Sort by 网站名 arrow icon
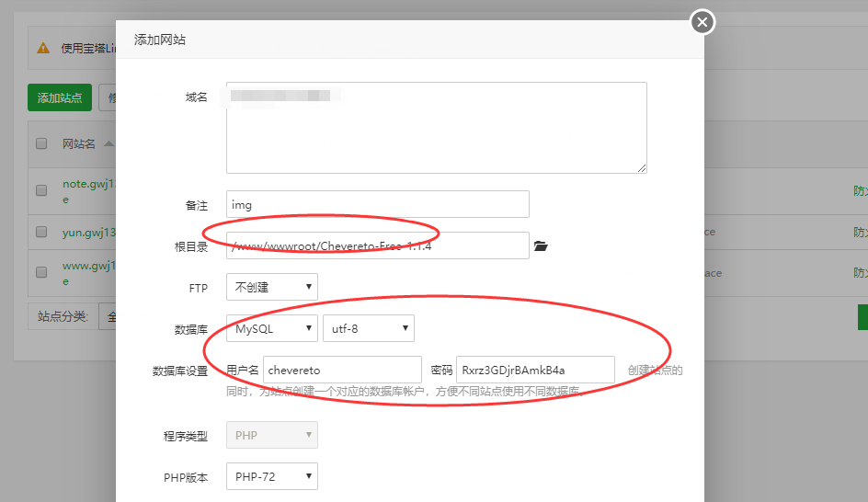The width and height of the screenshot is (868, 502). 109,144
